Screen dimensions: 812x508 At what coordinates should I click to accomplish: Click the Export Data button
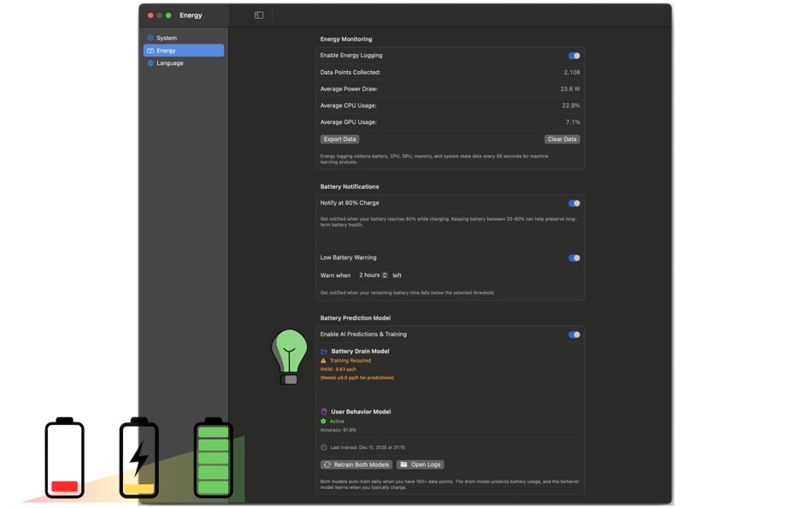click(x=339, y=139)
